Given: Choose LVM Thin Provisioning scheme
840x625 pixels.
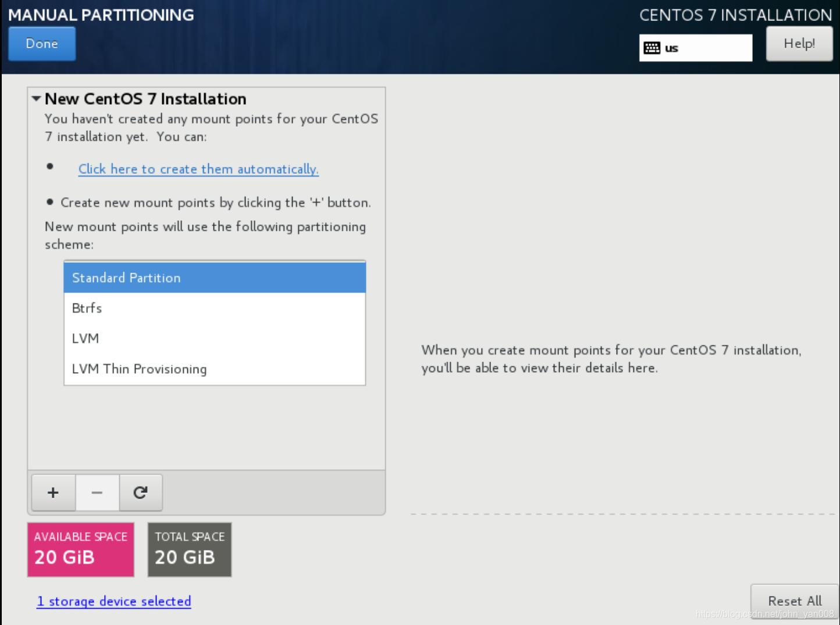Looking at the screenshot, I should click(215, 369).
